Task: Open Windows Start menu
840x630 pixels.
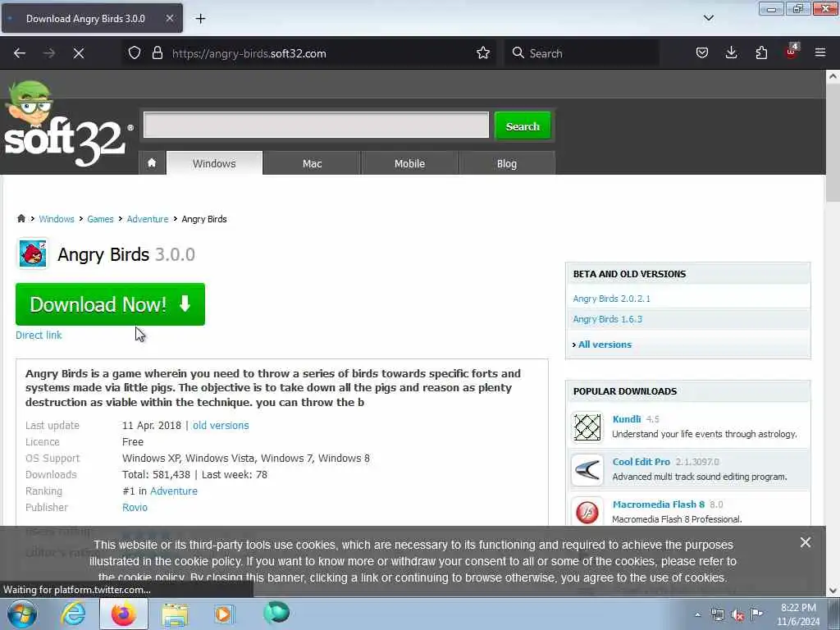Action: coord(21,614)
